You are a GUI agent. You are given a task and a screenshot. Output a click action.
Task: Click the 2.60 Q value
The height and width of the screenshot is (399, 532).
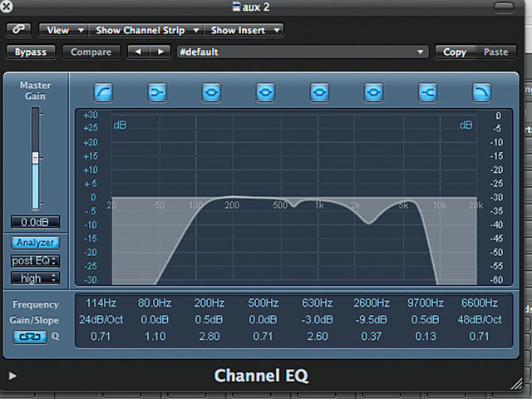[318, 336]
